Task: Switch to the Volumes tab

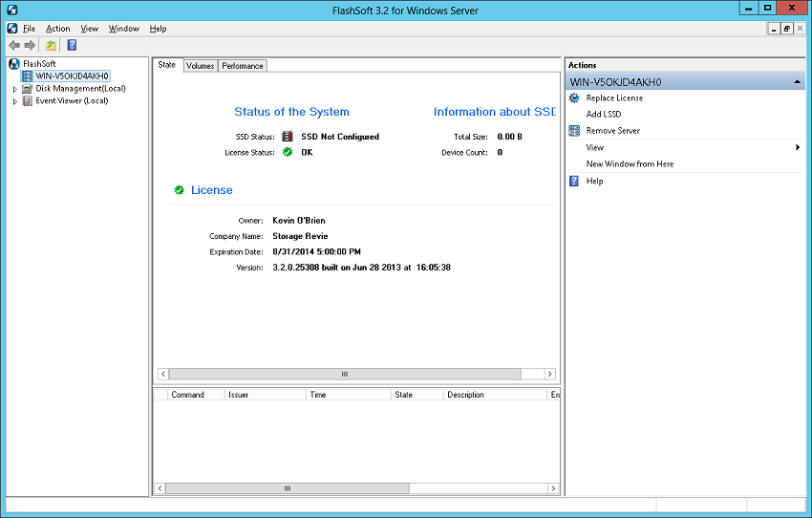Action: click(x=201, y=66)
